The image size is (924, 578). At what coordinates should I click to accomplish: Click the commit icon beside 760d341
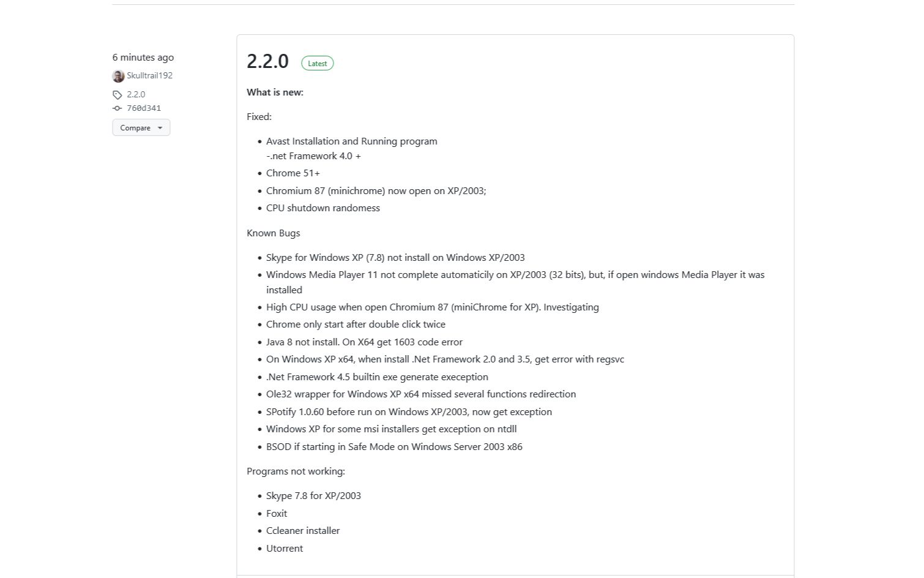pyautogui.click(x=117, y=108)
